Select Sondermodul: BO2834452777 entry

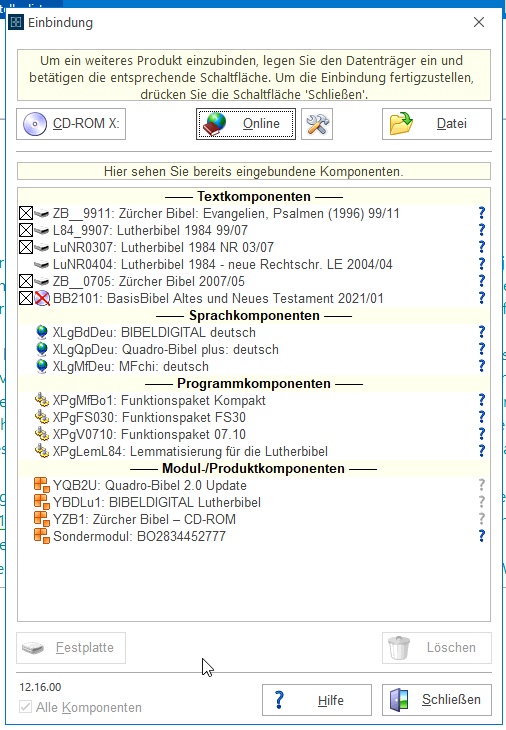point(139,536)
